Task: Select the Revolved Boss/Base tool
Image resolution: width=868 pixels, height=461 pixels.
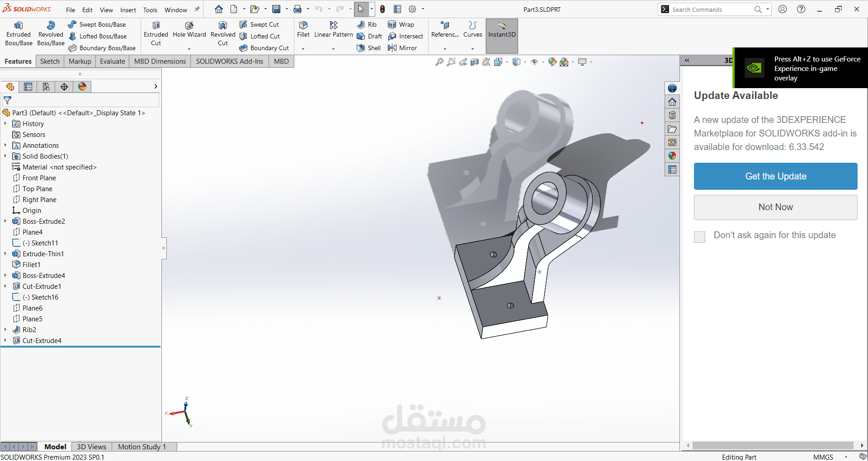Action: pyautogui.click(x=51, y=33)
